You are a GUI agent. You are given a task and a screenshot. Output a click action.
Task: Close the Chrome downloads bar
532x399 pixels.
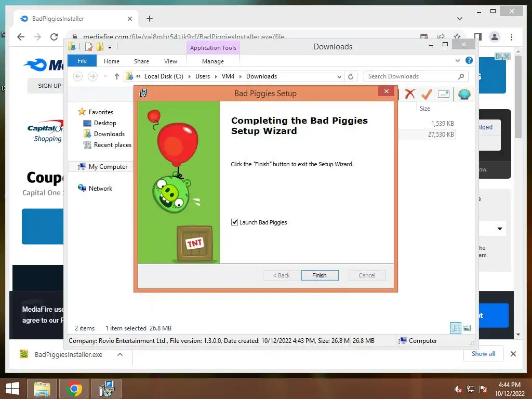click(513, 354)
